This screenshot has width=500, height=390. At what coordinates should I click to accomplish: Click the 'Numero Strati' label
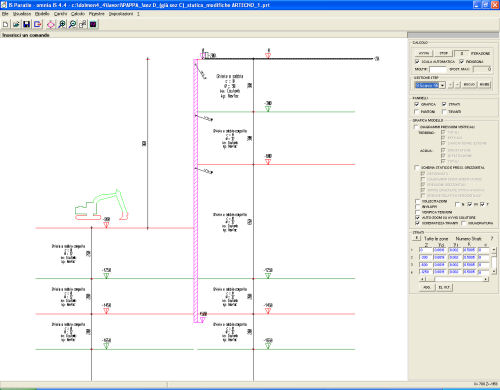pos(468,239)
